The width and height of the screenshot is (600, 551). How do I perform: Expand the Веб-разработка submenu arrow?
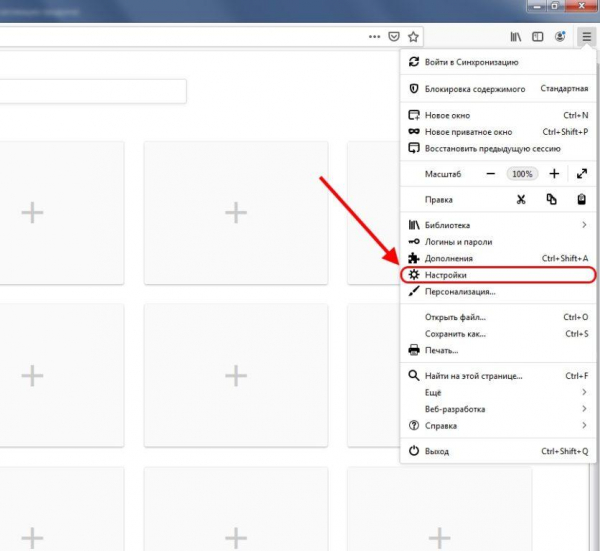pos(584,409)
